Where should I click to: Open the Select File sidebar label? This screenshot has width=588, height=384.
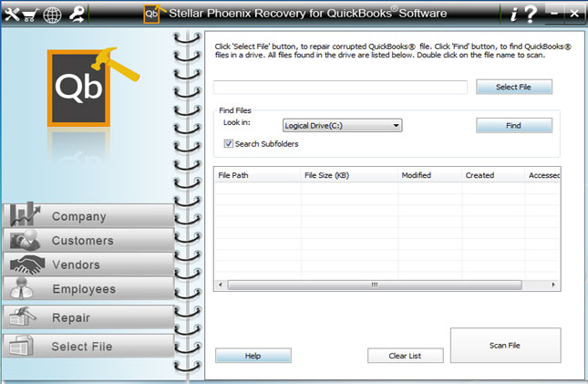(x=82, y=346)
